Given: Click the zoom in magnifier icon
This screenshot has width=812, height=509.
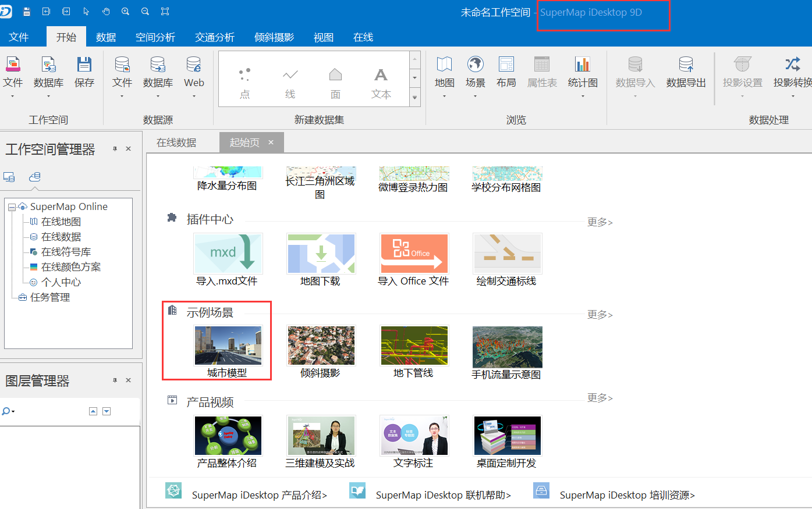Looking at the screenshot, I should 126,12.
